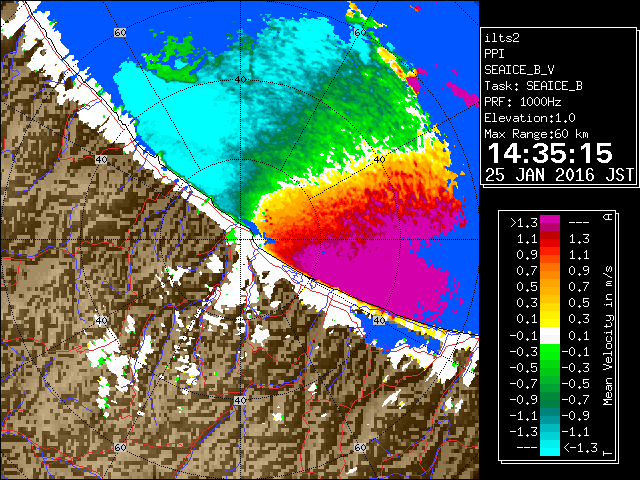Click the time stamp 14:35:15
The height and width of the screenshot is (480, 640).
click(x=550, y=153)
